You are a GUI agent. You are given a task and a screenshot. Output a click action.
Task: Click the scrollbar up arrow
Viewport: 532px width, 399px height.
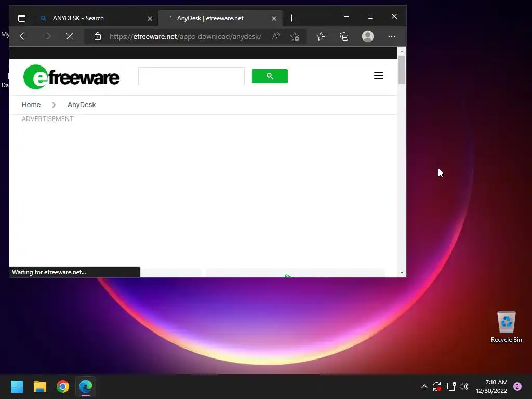click(x=402, y=51)
